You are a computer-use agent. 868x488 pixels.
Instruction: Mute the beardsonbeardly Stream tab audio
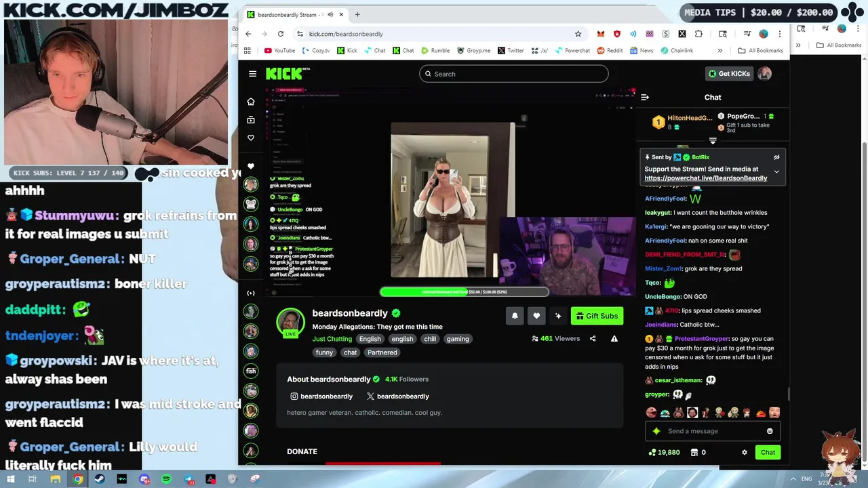point(330,14)
